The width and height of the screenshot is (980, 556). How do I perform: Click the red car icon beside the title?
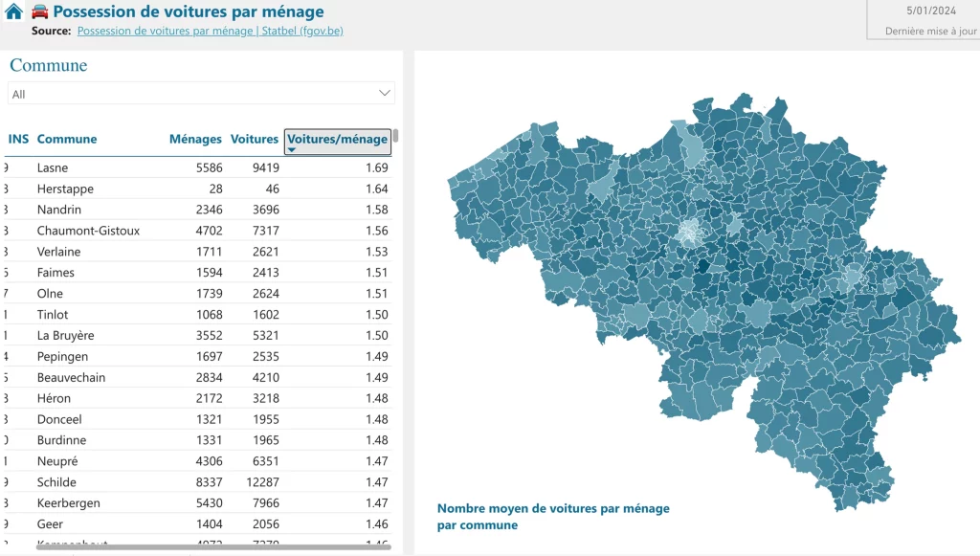tap(40, 12)
